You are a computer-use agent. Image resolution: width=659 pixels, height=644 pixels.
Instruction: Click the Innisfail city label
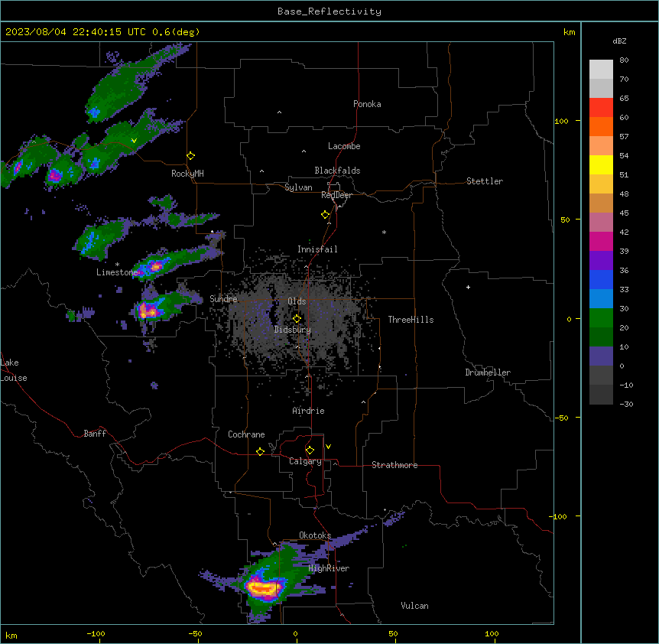click(317, 249)
